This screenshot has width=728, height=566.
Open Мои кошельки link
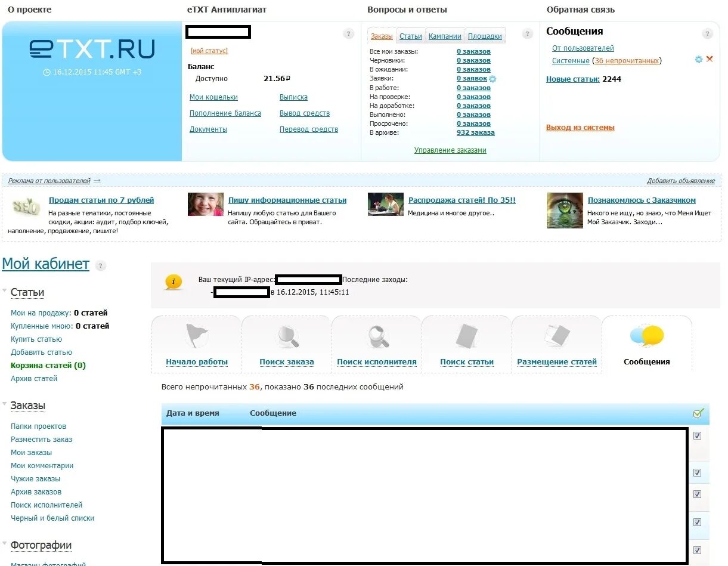pos(213,97)
